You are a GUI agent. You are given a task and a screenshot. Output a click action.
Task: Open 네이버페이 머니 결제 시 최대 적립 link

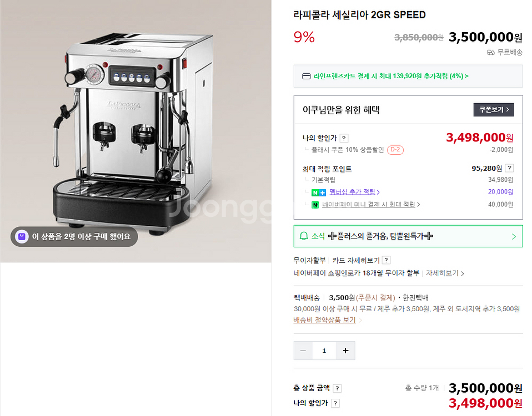(371, 205)
